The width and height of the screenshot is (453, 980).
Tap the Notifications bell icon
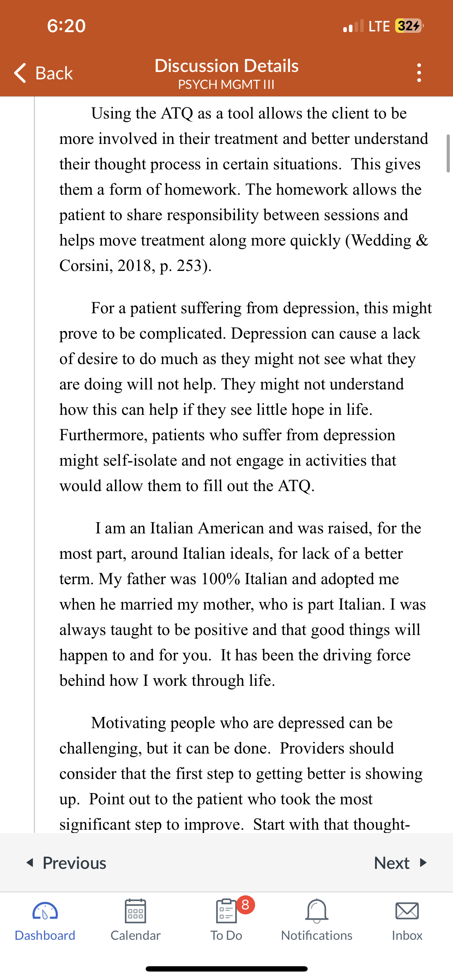pyautogui.click(x=316, y=911)
